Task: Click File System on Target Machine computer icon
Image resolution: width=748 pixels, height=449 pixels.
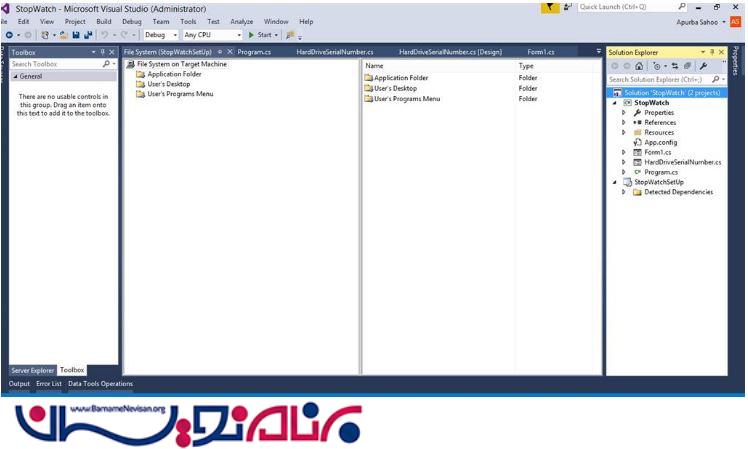Action: point(130,64)
